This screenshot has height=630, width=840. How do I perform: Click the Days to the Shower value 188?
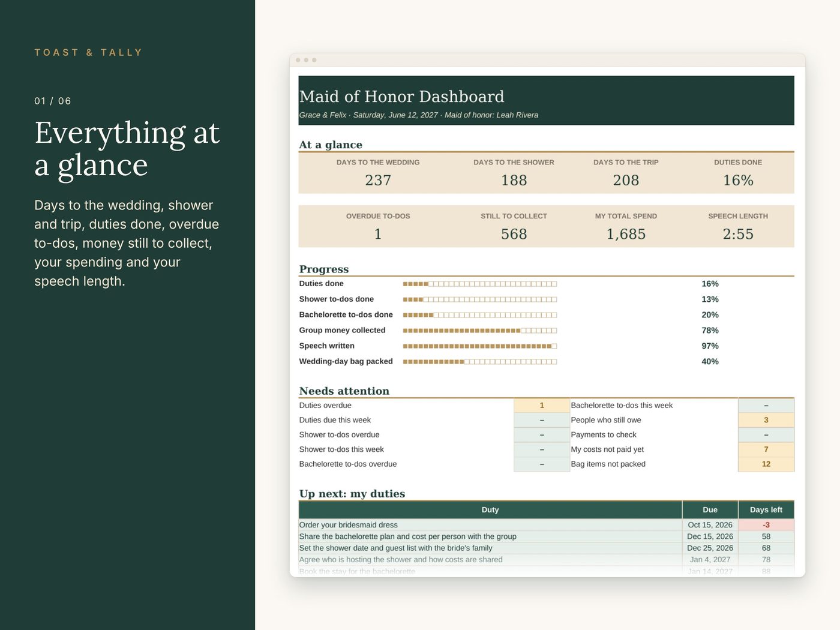tap(514, 180)
